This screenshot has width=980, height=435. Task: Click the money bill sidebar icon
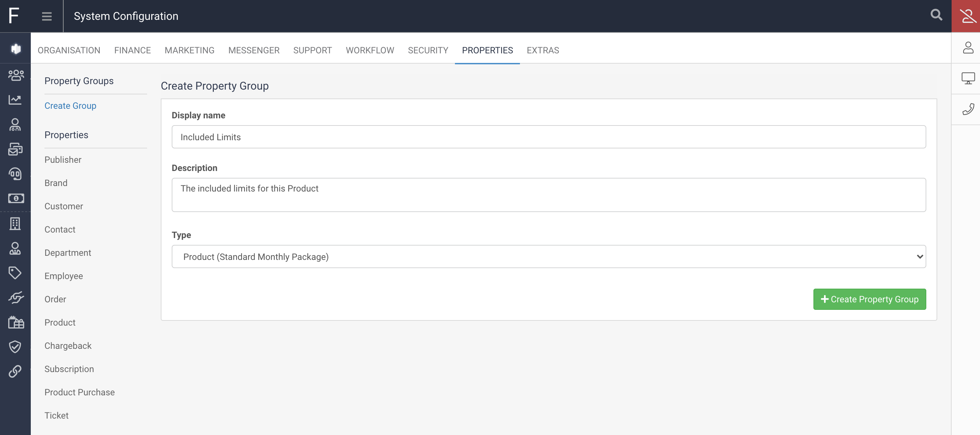[15, 198]
